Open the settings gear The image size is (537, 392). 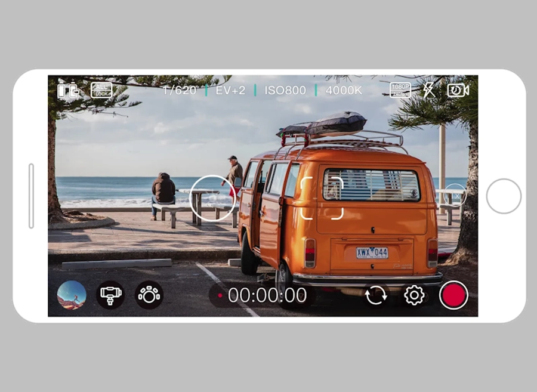click(x=415, y=295)
